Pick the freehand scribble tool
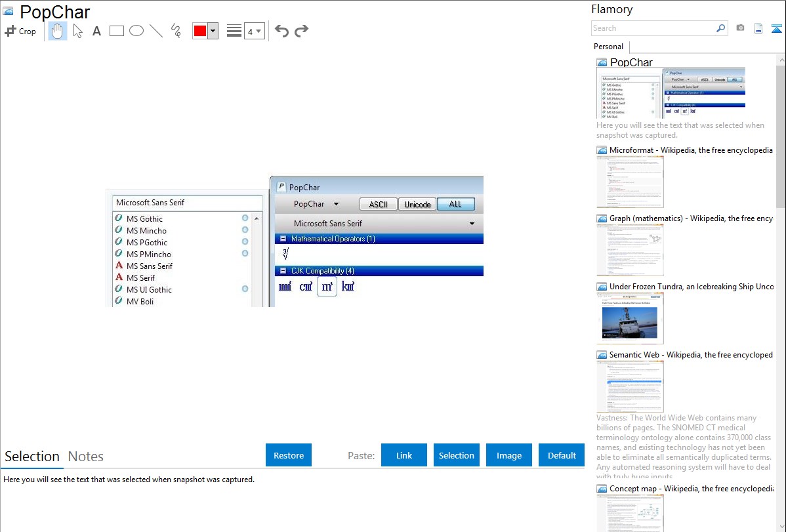The image size is (786, 532). pos(176,31)
